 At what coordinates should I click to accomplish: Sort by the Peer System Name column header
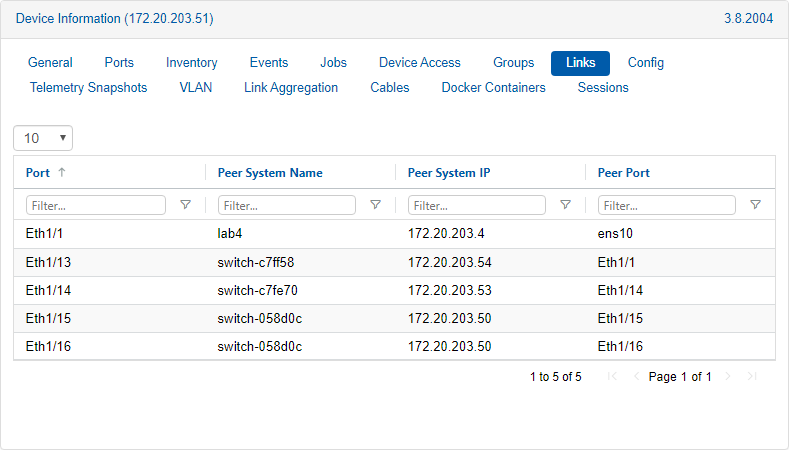(270, 173)
